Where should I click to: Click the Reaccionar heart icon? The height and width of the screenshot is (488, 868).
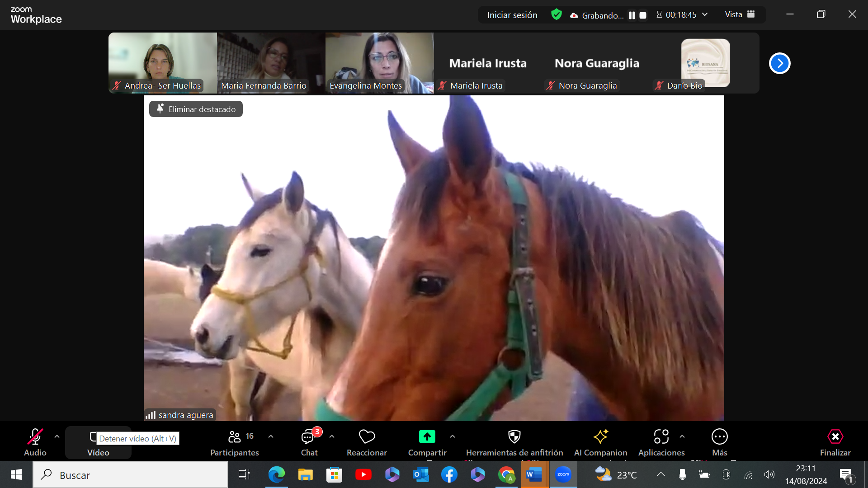point(367,436)
